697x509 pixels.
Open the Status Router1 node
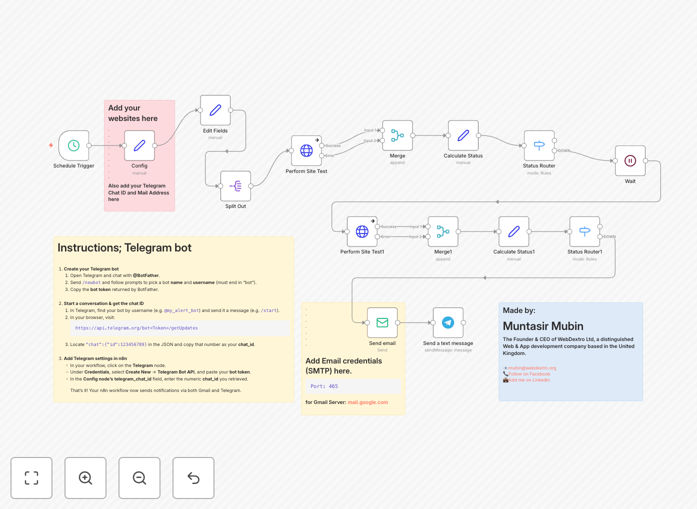[585, 231]
